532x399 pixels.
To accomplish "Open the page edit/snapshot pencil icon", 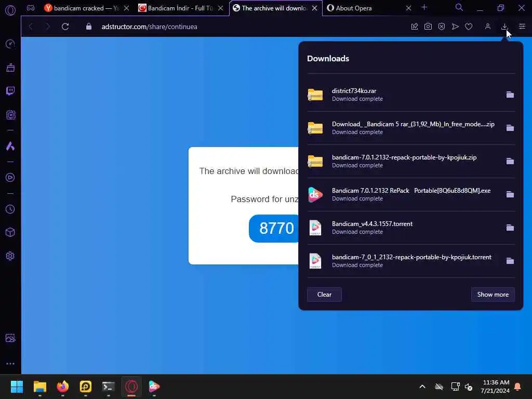I will 415,26.
